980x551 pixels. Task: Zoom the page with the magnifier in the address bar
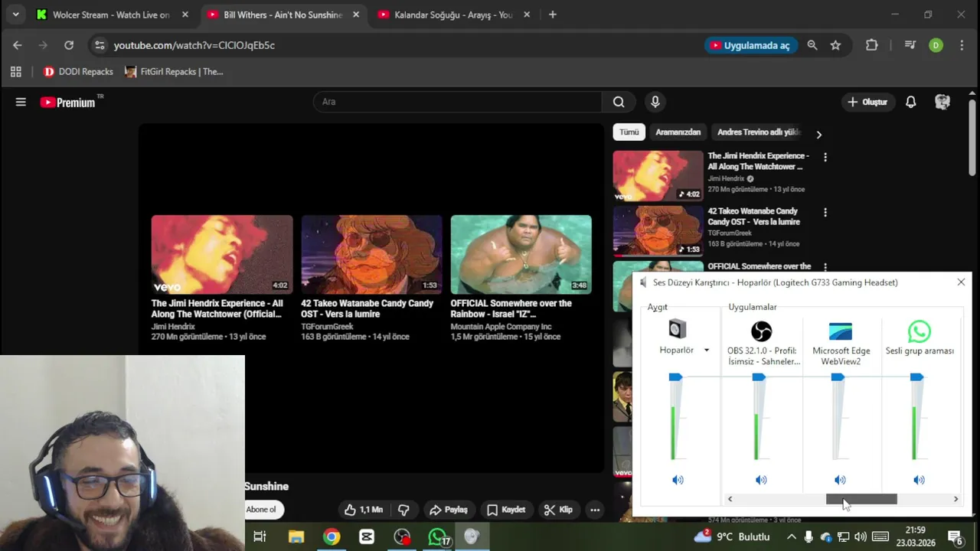[812, 45]
